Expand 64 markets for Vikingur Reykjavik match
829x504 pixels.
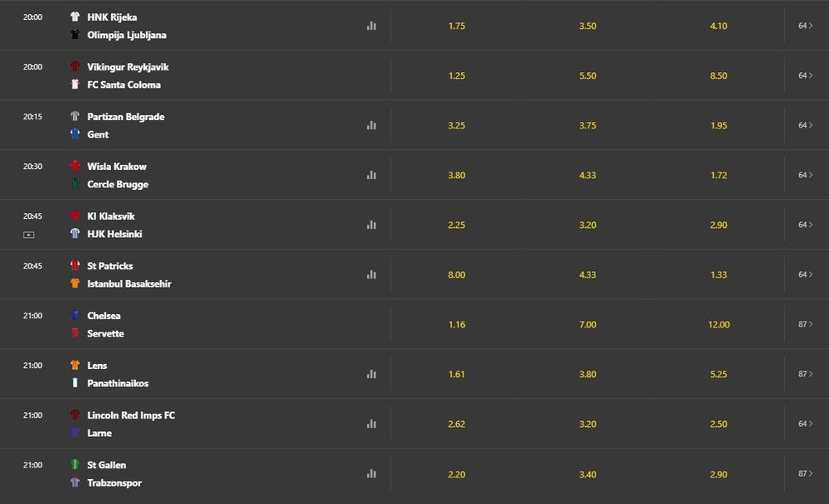(x=806, y=75)
